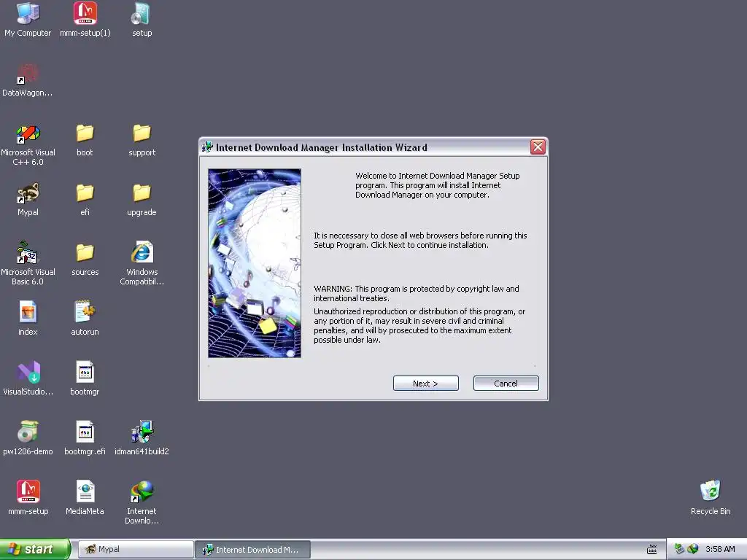The height and width of the screenshot is (560, 747).
Task: Click the 'Welcome to Internet Download Manager Setup' text
Action: click(438, 185)
